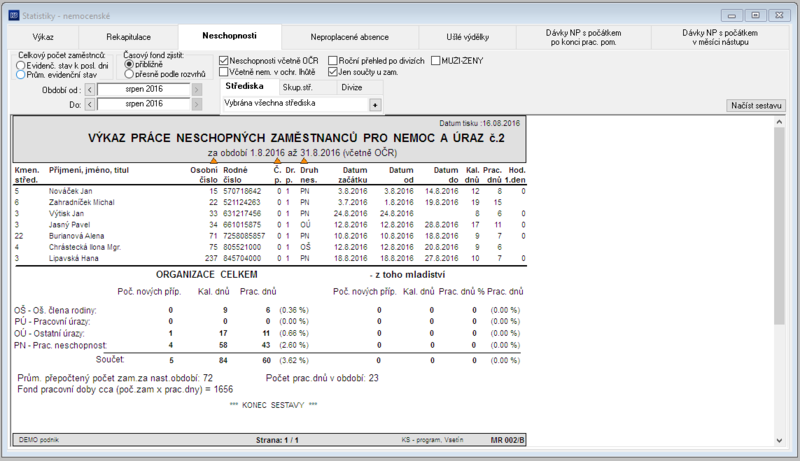Viewport: 800px width, 461px height.
Task: Click PN - Prac. neschopnost summary label
Action: (60, 345)
